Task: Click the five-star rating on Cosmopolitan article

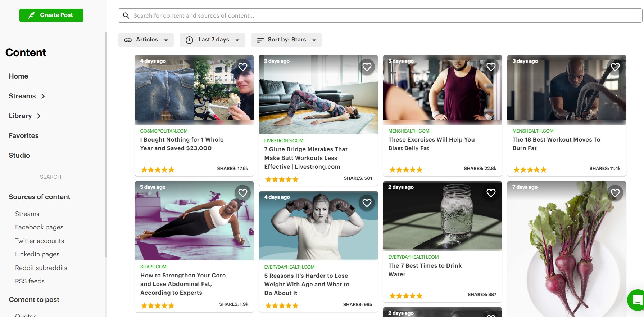Action: [x=158, y=170]
